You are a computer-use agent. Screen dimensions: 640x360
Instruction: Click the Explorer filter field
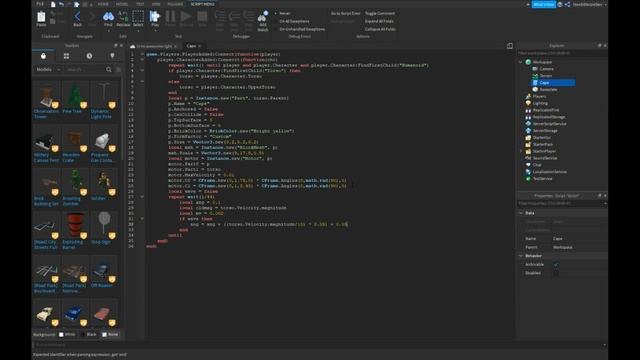[562, 53]
